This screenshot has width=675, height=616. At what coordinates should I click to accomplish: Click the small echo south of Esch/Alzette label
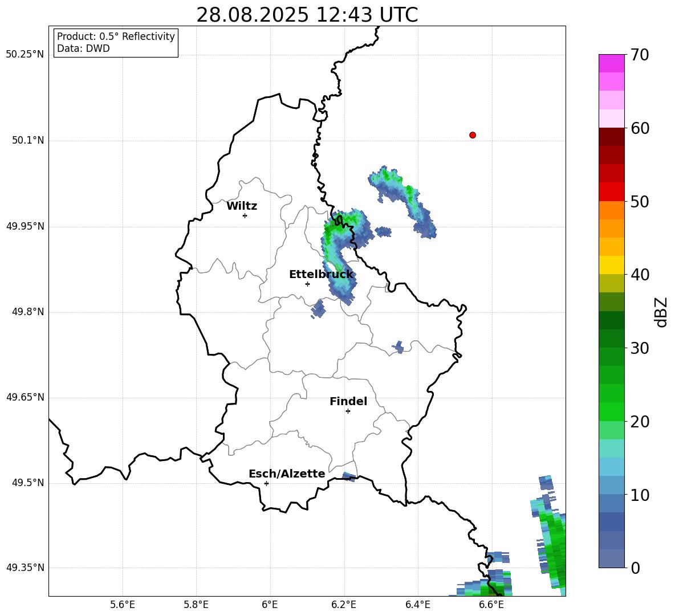click(349, 476)
